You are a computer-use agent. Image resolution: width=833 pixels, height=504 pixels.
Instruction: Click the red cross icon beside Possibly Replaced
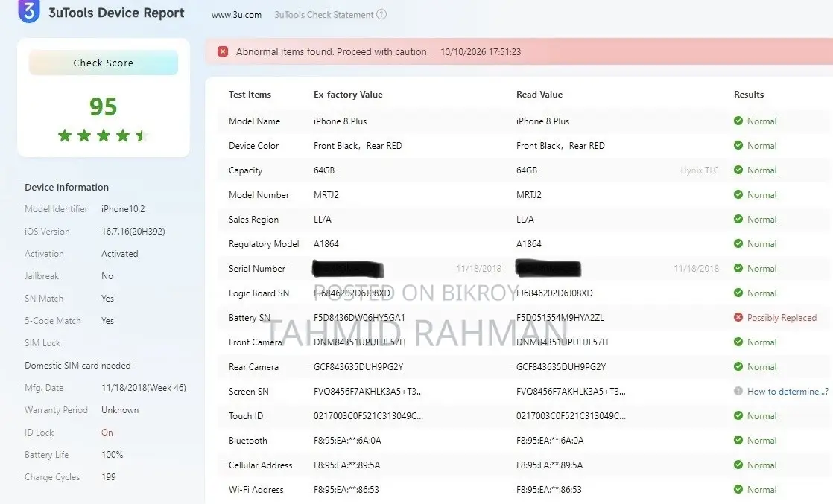[x=738, y=317]
